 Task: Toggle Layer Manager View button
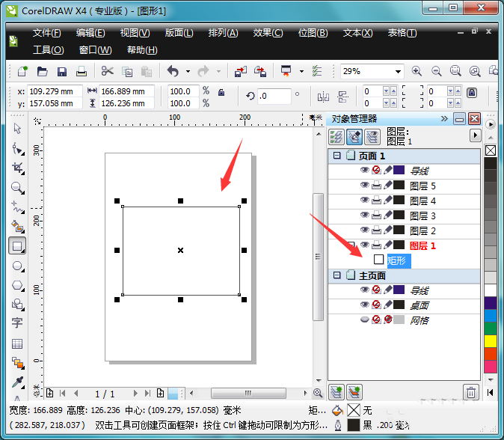tap(372, 137)
